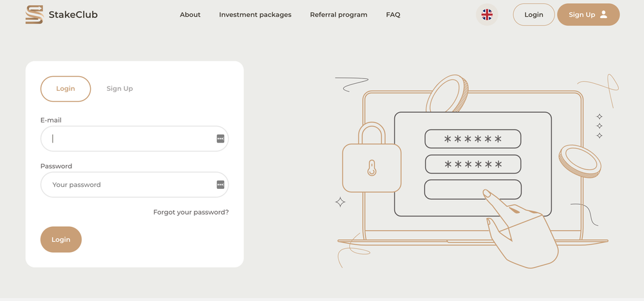
Task: Switch to the Sign Up tab
Action: click(x=120, y=89)
